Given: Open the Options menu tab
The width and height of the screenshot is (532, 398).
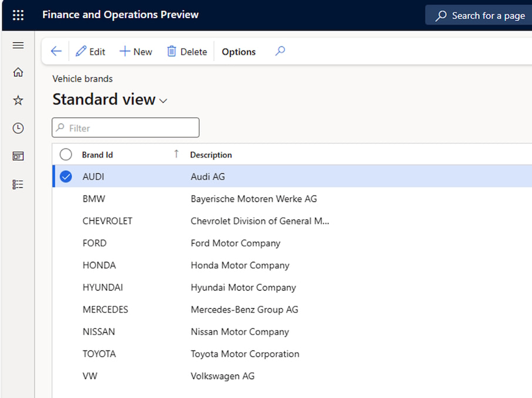Looking at the screenshot, I should 238,52.
